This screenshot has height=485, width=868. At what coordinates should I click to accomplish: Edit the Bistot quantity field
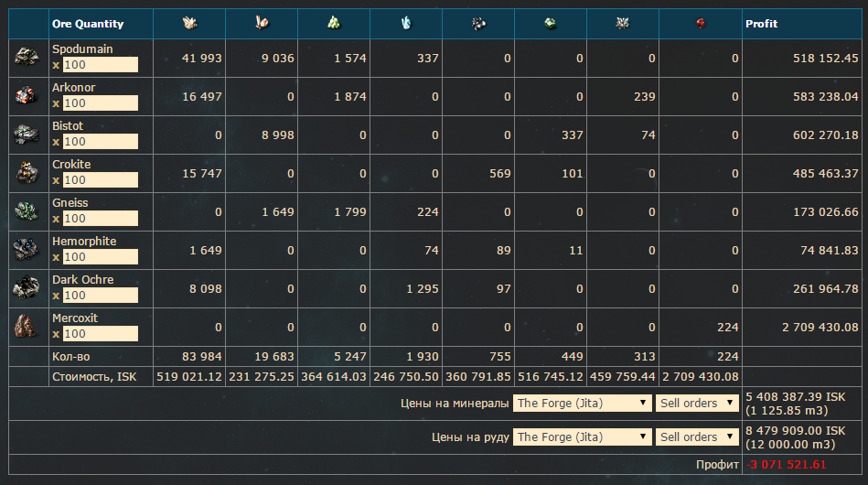click(x=101, y=142)
